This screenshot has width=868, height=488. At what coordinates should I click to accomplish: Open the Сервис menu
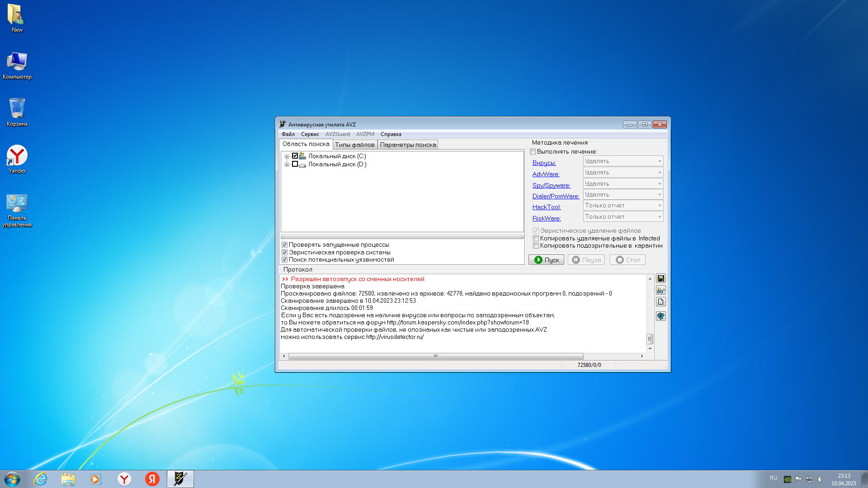click(310, 134)
